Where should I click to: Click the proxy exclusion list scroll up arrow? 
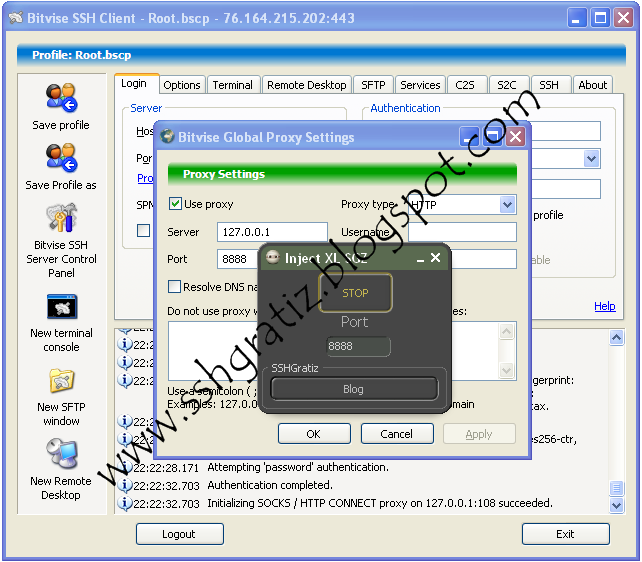click(x=506, y=331)
